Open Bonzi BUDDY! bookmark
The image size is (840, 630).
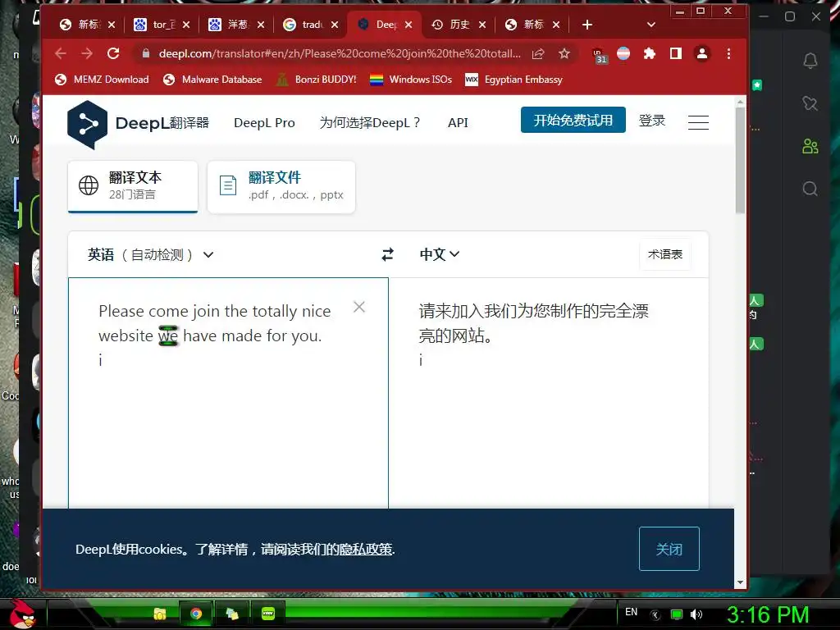tap(316, 80)
